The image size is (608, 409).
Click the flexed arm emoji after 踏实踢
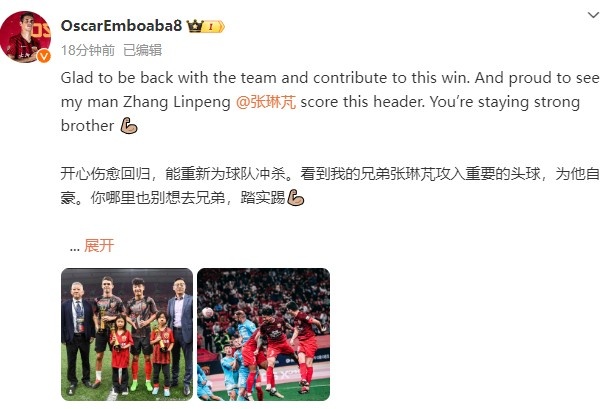coord(295,197)
